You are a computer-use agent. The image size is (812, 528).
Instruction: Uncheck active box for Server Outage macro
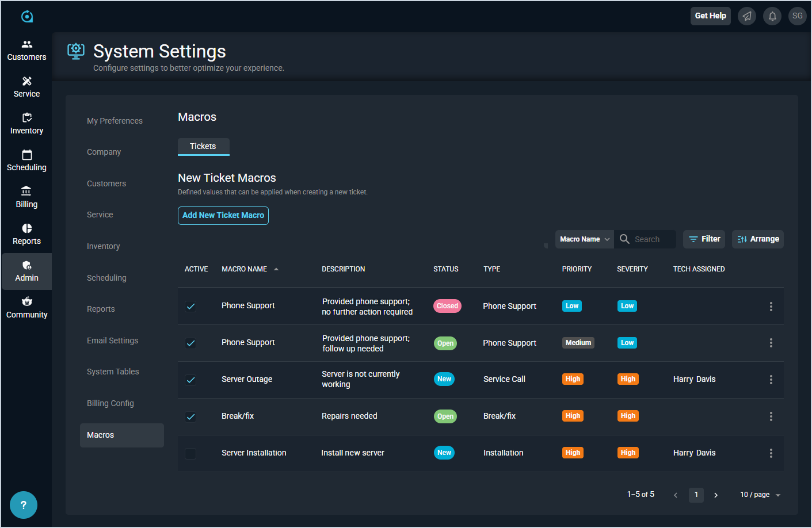(190, 380)
